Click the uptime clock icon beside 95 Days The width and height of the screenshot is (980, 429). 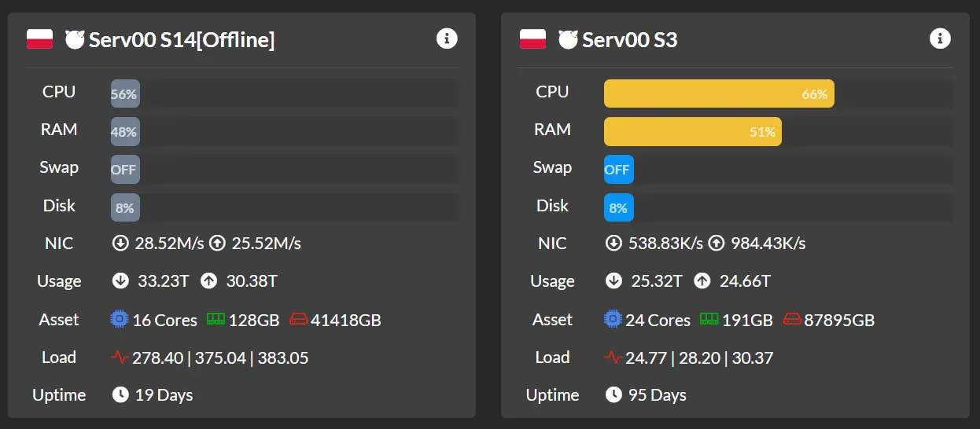pyautogui.click(x=613, y=394)
